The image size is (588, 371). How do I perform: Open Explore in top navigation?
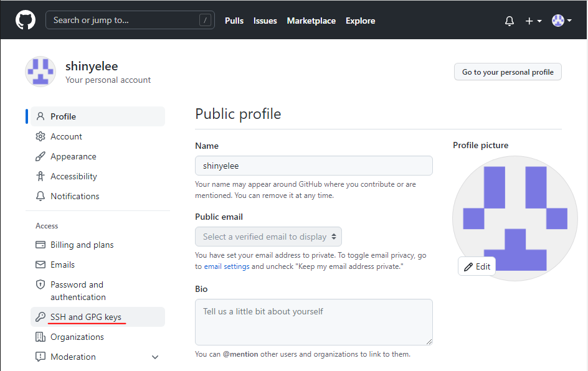click(x=361, y=21)
